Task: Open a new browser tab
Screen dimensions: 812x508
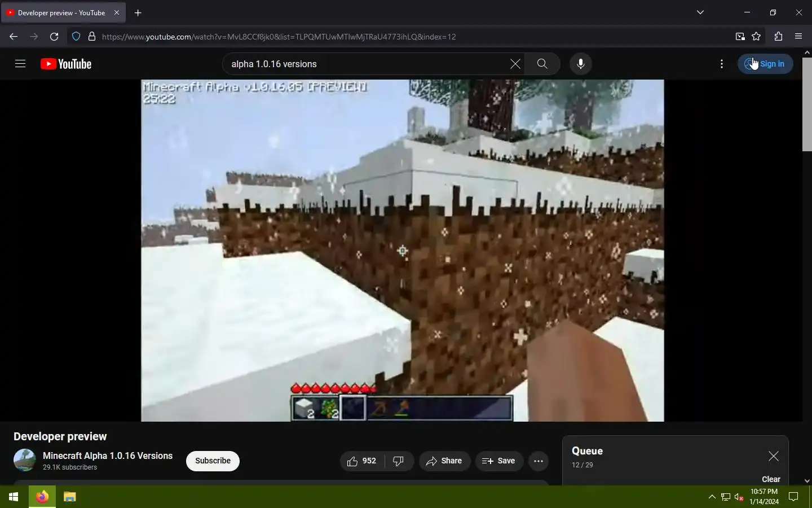Action: pos(138,12)
